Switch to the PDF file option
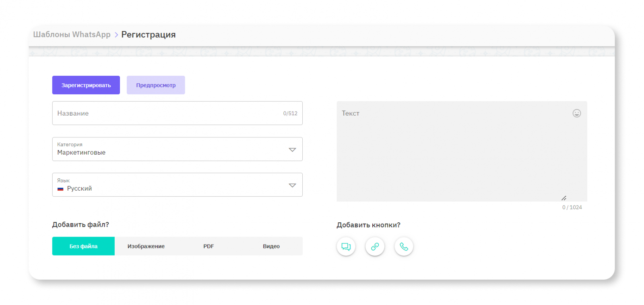 pos(208,246)
